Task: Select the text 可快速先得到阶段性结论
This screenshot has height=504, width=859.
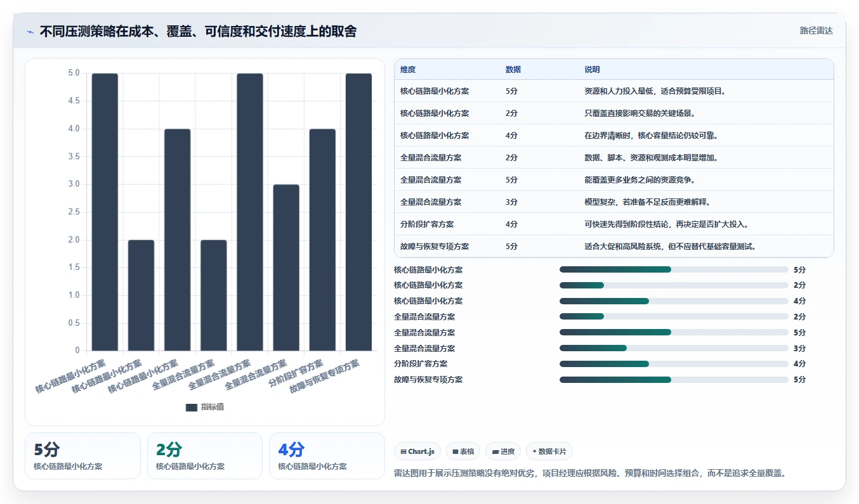Action: 626,224
